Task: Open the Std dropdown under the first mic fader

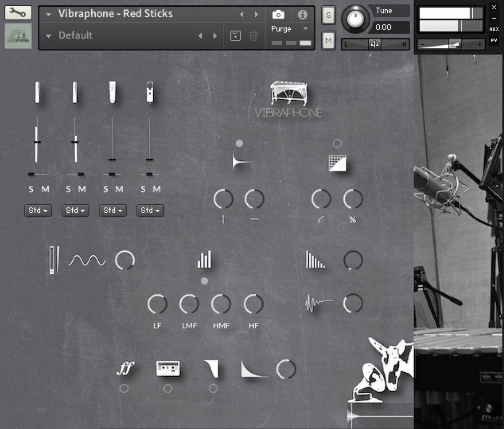Action: (x=38, y=210)
